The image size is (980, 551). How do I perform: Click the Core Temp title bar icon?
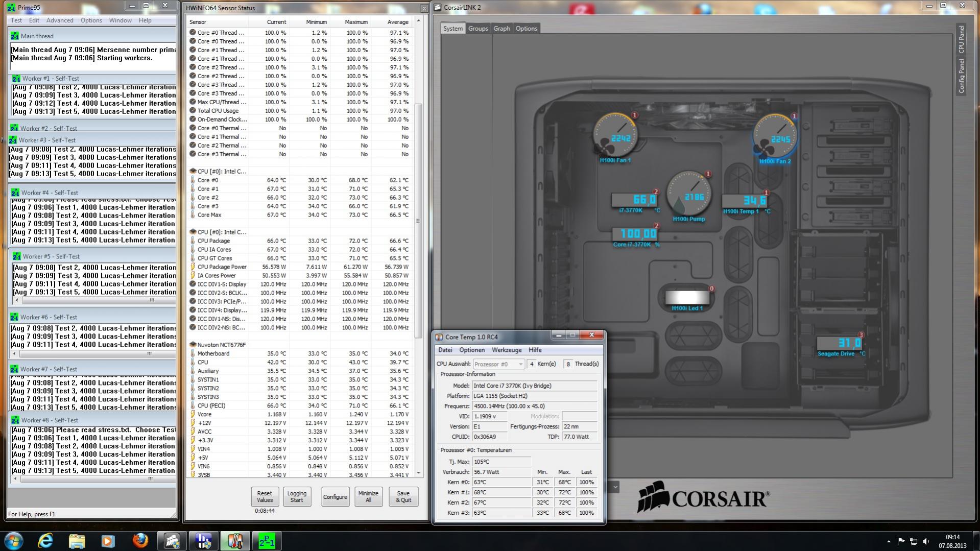[x=439, y=337]
